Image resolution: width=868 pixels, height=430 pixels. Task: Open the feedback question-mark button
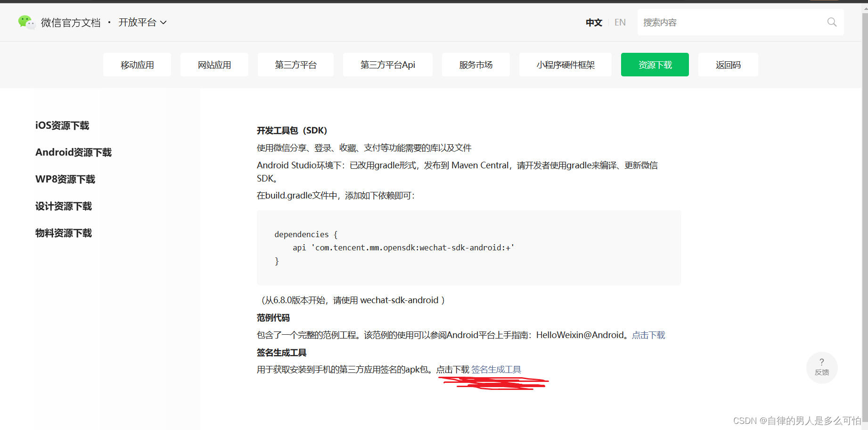pos(822,367)
